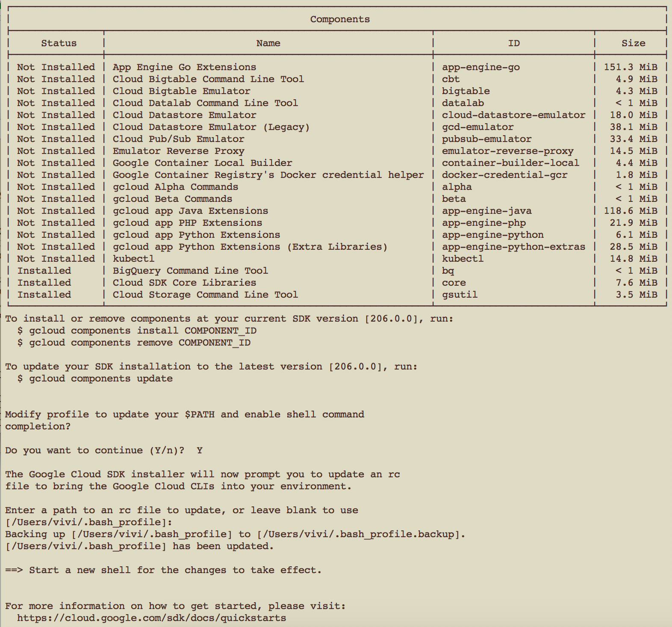This screenshot has width=672, height=627.
Task: Select the 'Status' column header
Action: tap(59, 43)
